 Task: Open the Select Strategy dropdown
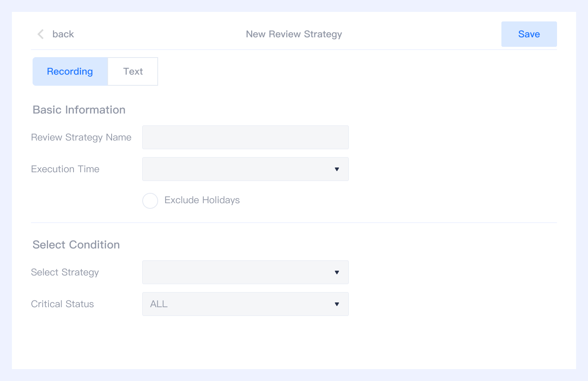245,272
